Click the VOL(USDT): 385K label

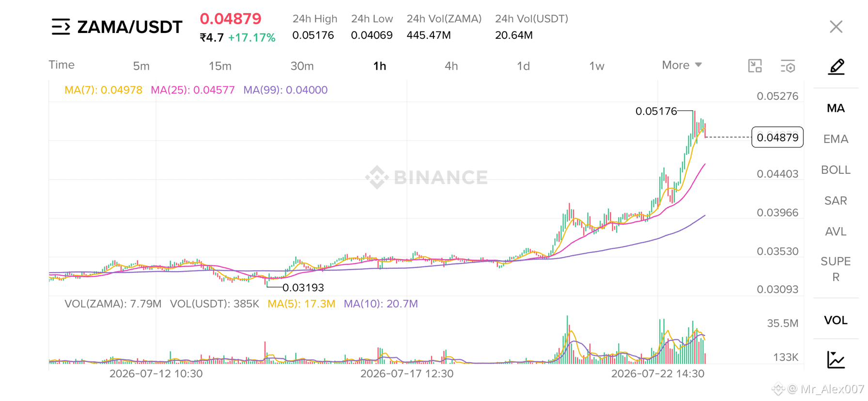[x=215, y=304]
